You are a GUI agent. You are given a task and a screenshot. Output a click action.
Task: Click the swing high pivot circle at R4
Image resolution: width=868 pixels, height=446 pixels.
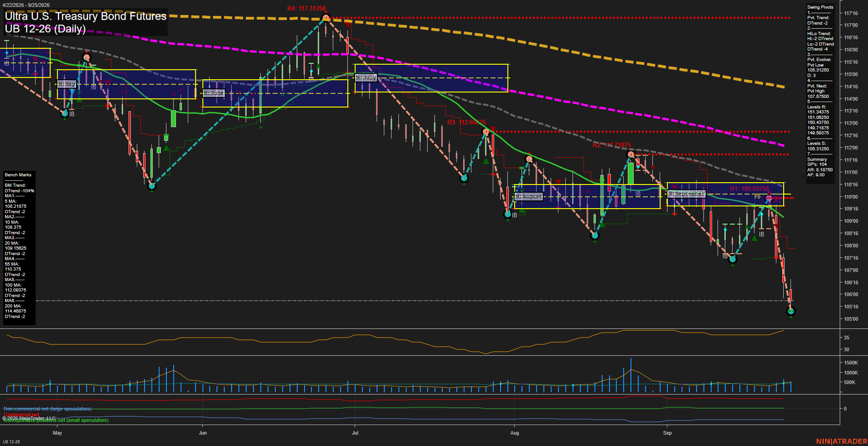pyautogui.click(x=325, y=18)
